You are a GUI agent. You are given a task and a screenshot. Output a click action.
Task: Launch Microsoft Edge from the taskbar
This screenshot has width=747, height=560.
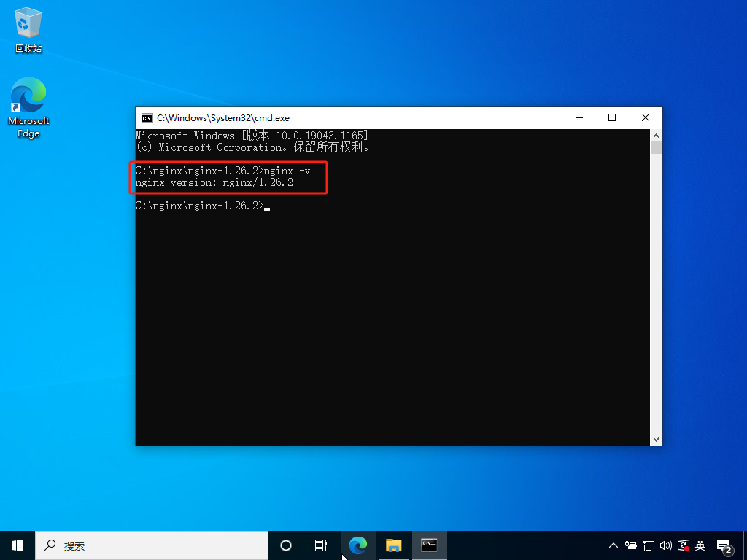point(357,545)
